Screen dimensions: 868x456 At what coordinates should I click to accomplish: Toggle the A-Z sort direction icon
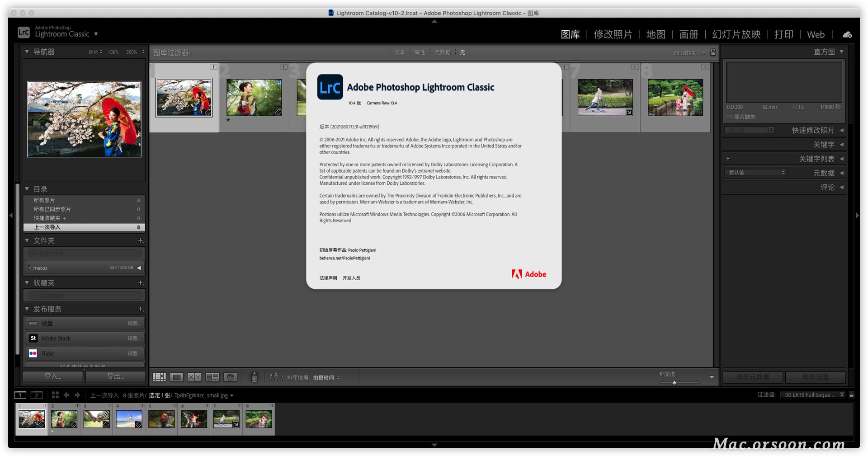tap(276, 377)
